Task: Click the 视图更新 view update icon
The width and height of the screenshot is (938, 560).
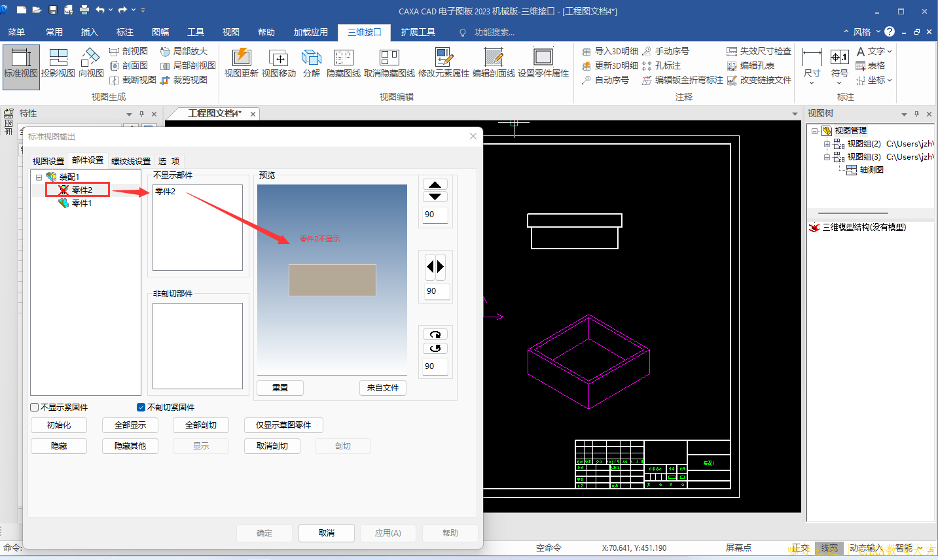Action: [241, 62]
